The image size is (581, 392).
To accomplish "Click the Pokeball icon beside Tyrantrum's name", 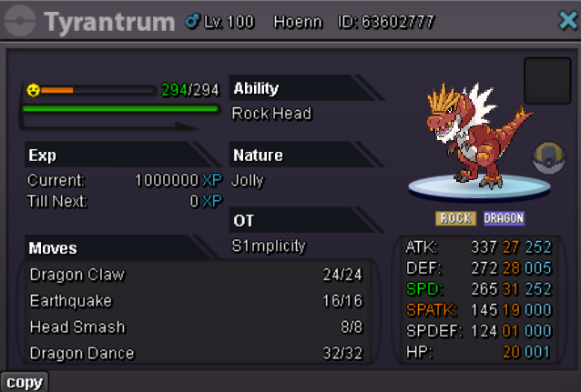I will (20, 21).
